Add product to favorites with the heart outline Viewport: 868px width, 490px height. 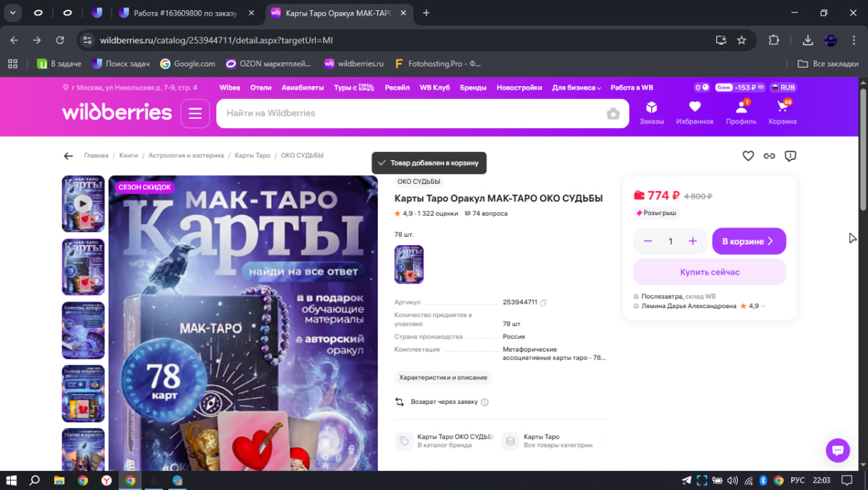(x=748, y=156)
